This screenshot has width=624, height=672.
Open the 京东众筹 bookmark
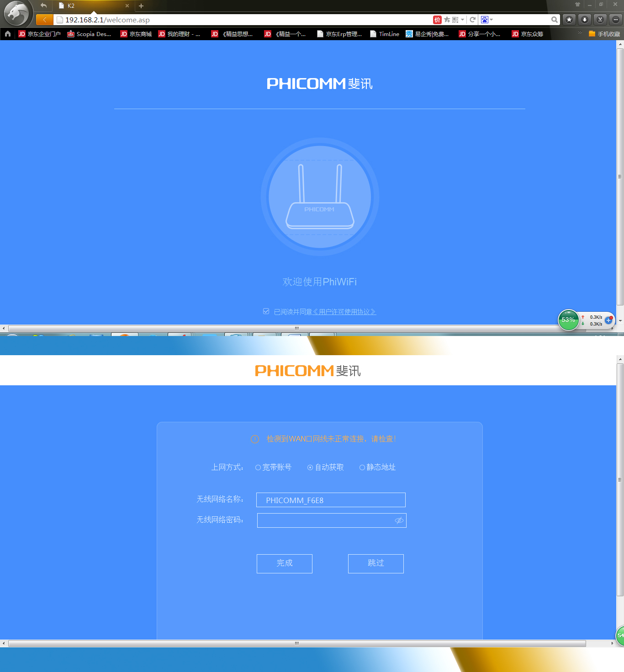[x=528, y=34]
